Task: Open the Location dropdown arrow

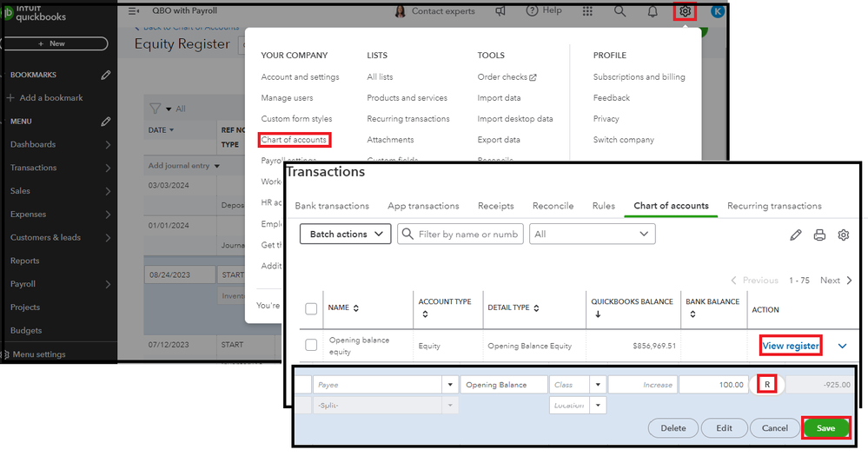Action: click(x=598, y=406)
